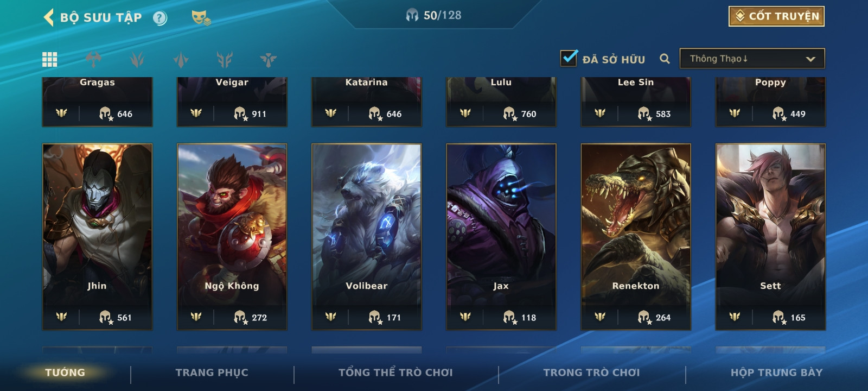Click Jhin's mastery emblem icon
Screen dimensions: 868x391
coord(61,317)
